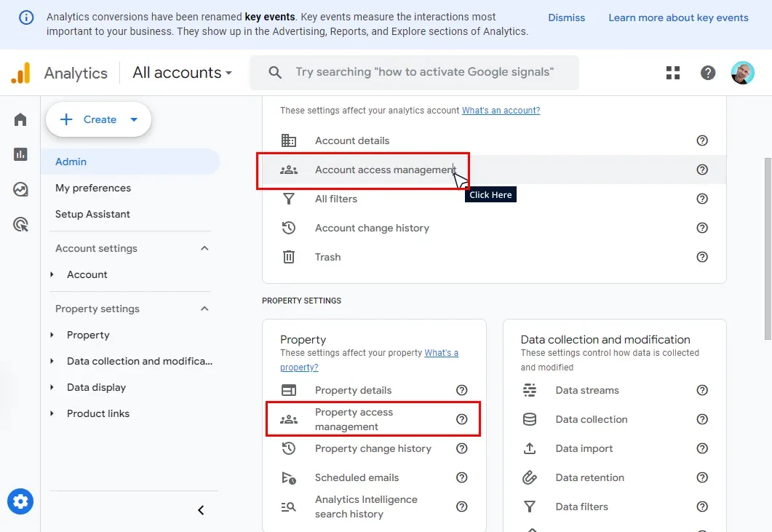Click the settings gear in bottom-left corner

[x=20, y=501]
